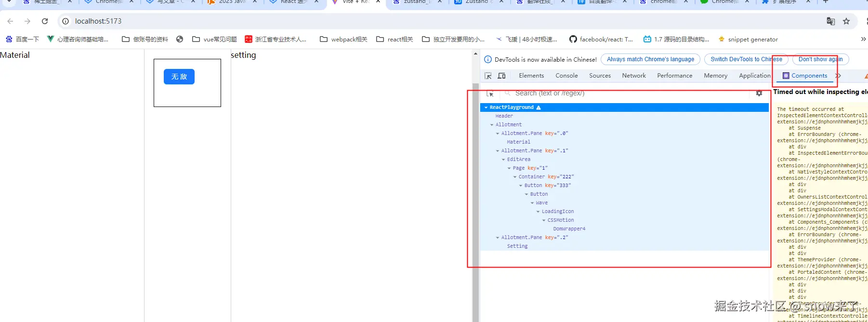Switch to the Console tab
The image size is (868, 322).
click(x=566, y=76)
